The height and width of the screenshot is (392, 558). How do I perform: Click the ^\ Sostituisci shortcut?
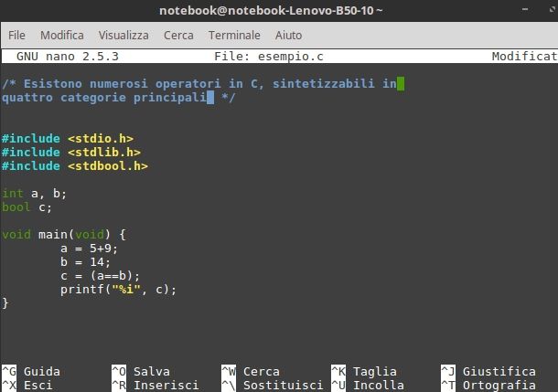tap(273, 386)
